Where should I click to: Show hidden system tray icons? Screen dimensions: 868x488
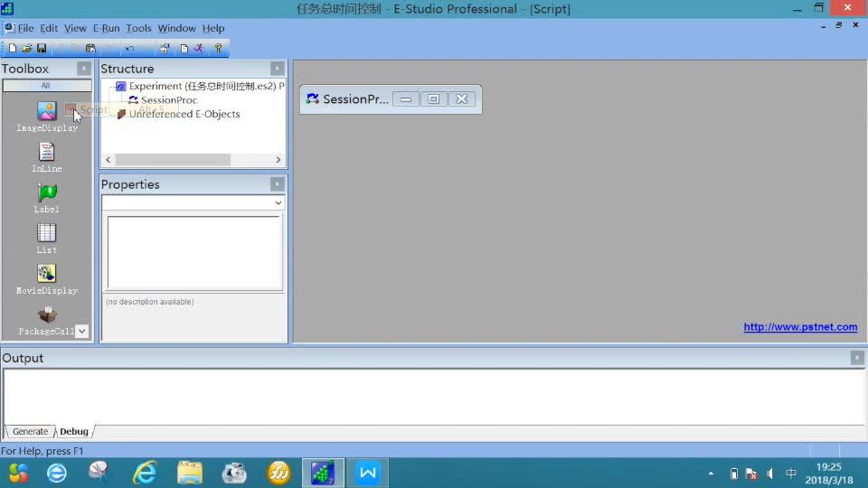[x=711, y=474]
